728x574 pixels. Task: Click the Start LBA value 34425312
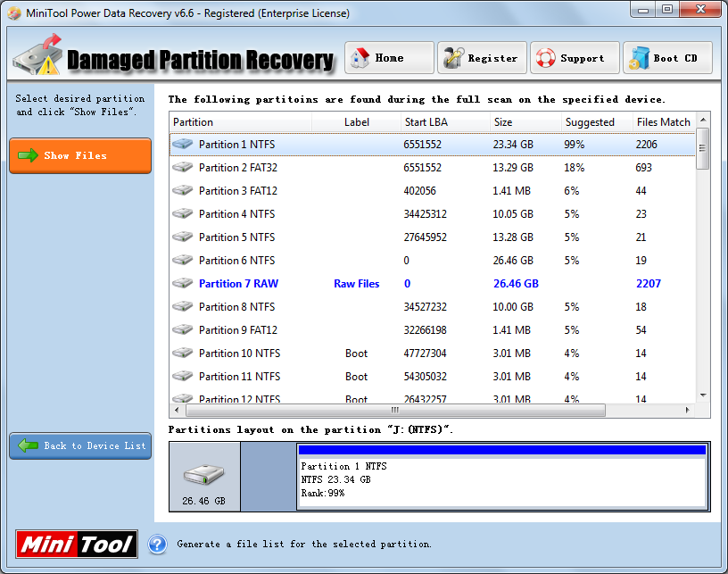click(425, 214)
